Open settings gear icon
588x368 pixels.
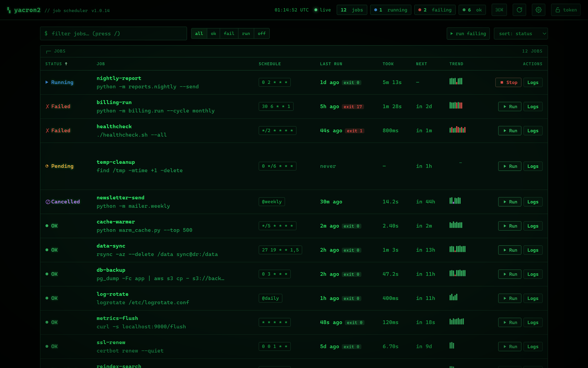[538, 10]
